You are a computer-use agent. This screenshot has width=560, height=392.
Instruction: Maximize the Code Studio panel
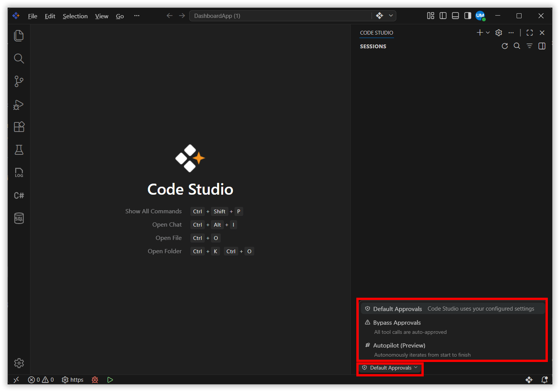(530, 33)
